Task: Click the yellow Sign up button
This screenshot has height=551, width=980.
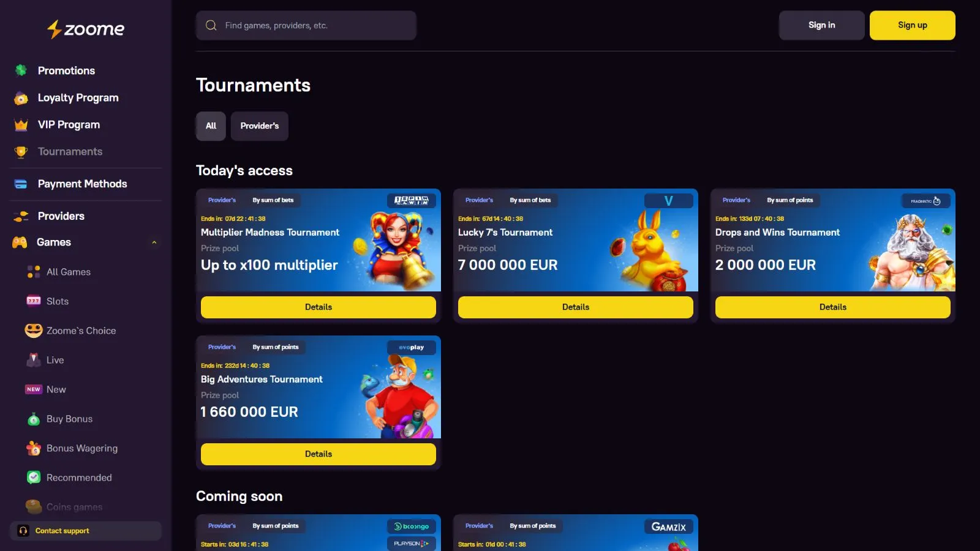Action: point(913,25)
